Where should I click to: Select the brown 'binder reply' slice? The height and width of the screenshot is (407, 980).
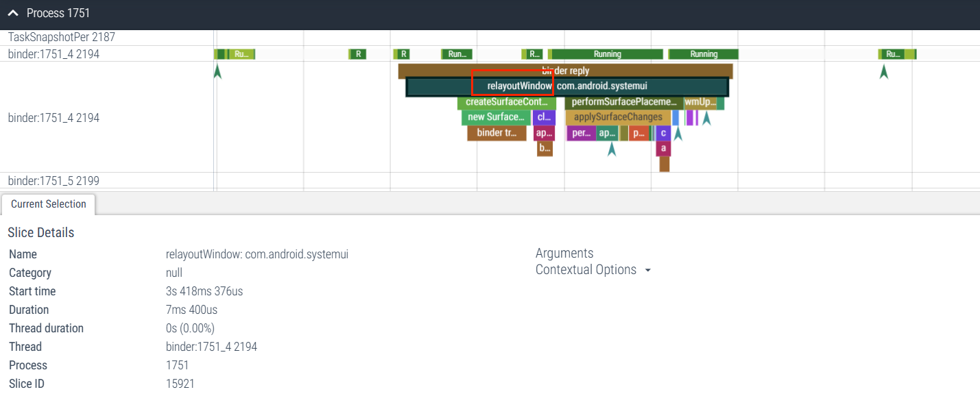coord(565,71)
